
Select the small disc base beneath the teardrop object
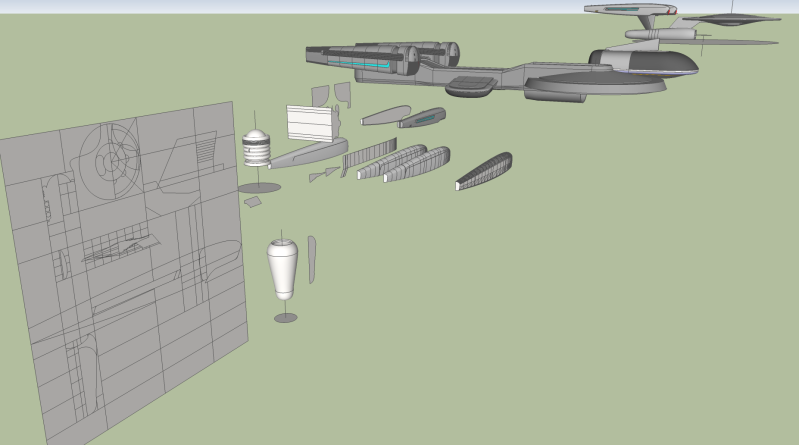click(x=285, y=318)
